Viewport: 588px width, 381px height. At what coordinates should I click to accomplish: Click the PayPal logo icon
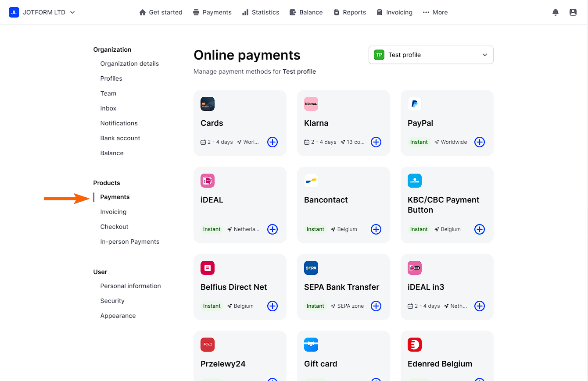(x=415, y=104)
